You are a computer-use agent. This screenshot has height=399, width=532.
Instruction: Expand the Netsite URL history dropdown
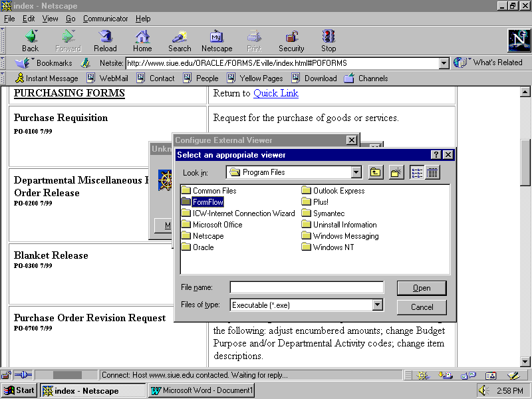click(444, 63)
